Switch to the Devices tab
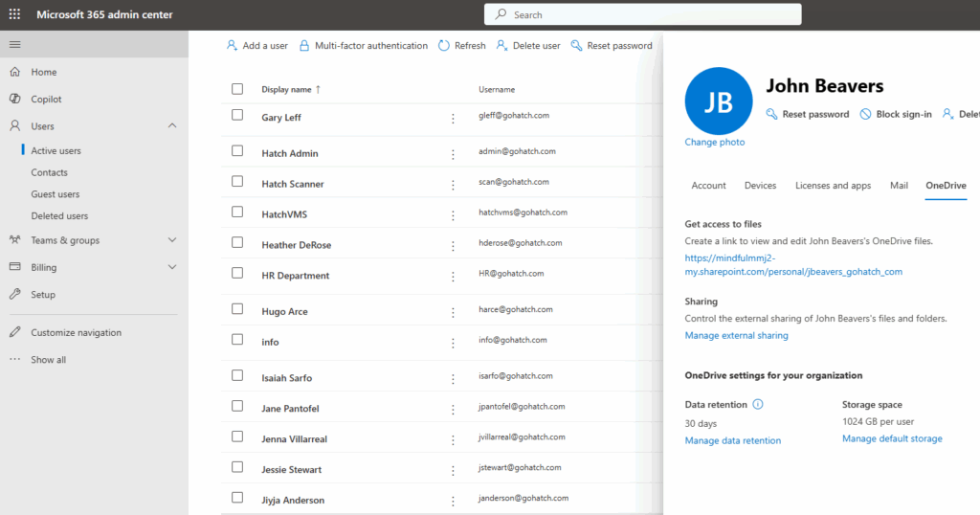Viewport: 980px width, 515px height. click(x=760, y=185)
